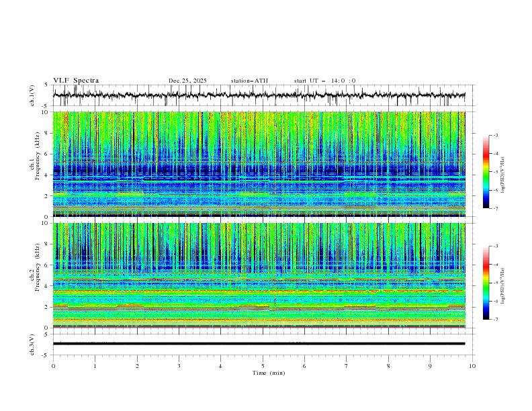Screen dimensions: 532x411
Task: Click the station=ATH label
Action: 249,81
